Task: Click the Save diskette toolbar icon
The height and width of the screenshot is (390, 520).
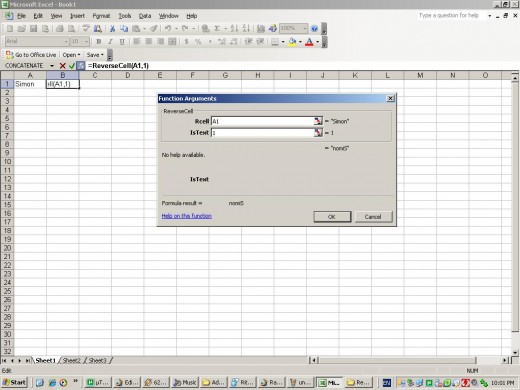Action: [x=33, y=29]
